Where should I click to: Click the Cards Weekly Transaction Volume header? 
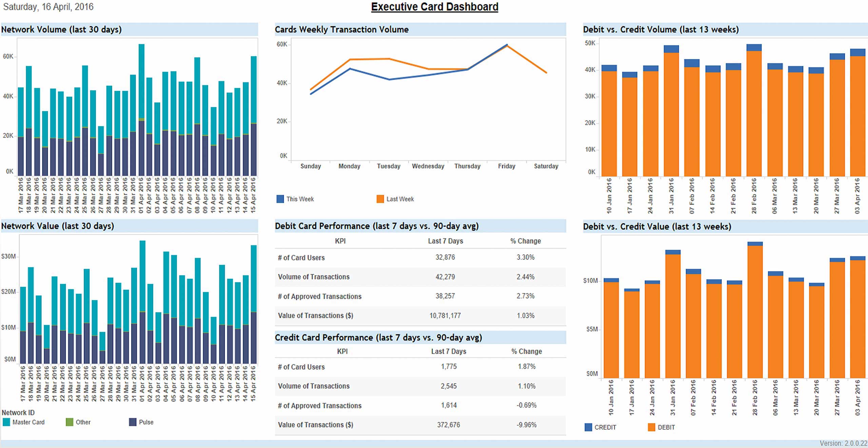pyautogui.click(x=341, y=29)
